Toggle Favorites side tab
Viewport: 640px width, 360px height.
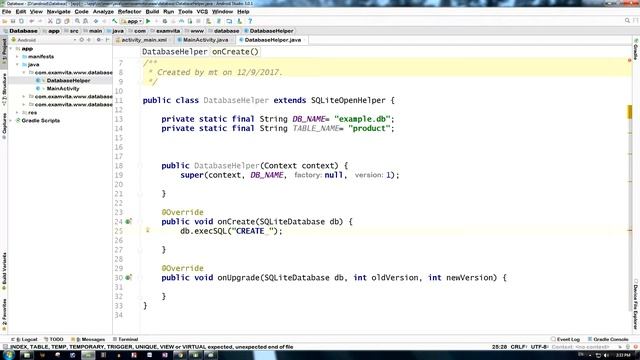[4, 314]
